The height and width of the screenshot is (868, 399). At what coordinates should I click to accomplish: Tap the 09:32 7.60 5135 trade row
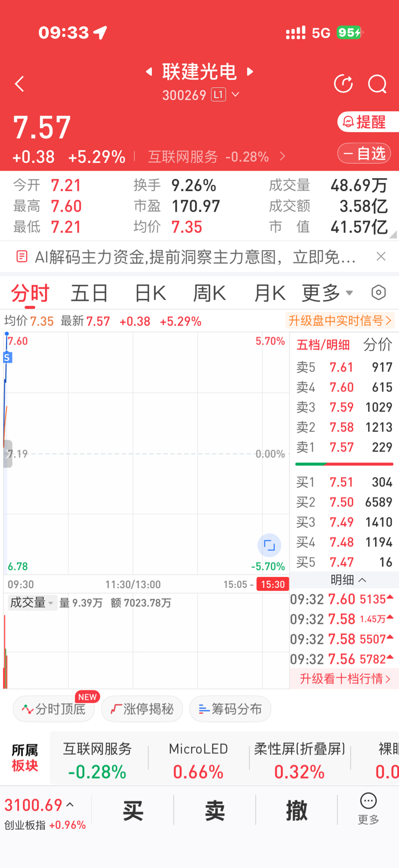342,599
